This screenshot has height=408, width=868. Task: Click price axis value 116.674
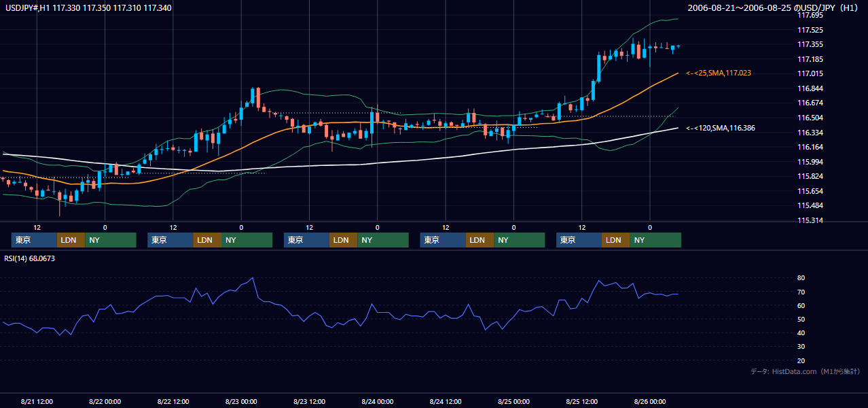[x=810, y=103]
